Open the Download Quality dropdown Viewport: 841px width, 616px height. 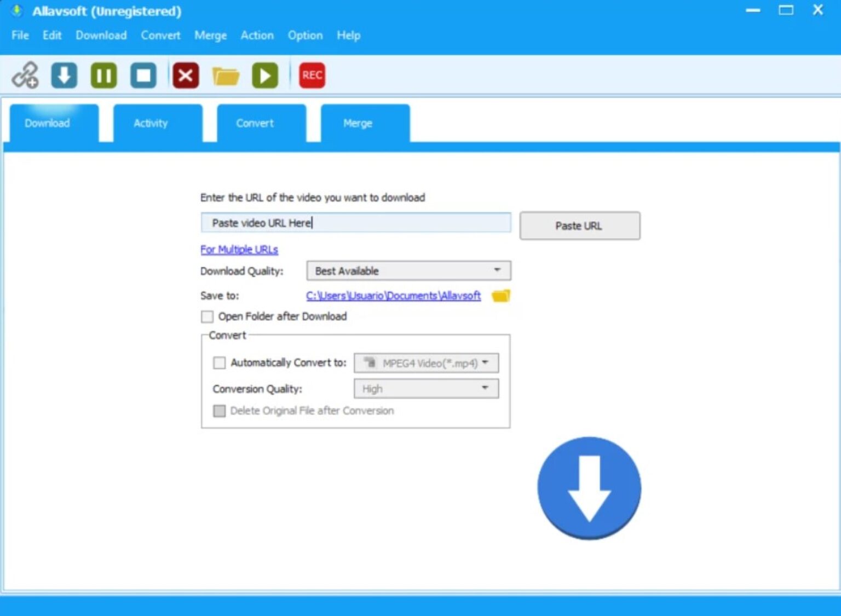[496, 270]
